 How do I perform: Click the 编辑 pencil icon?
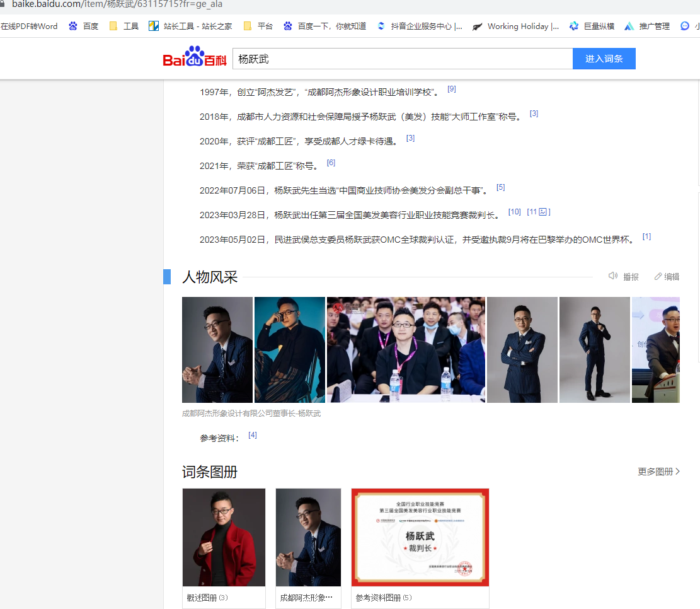(x=658, y=276)
